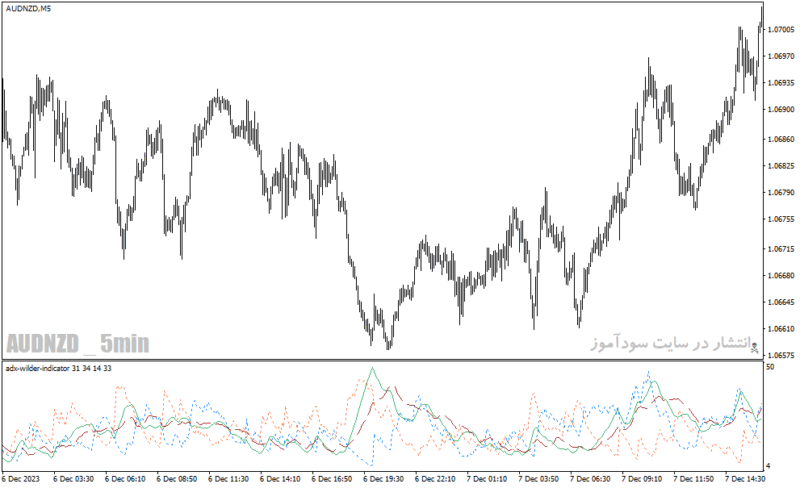Viewport: 800px width, 488px height.
Task: Click the 1.06575 price level on the scale
Action: click(781, 355)
